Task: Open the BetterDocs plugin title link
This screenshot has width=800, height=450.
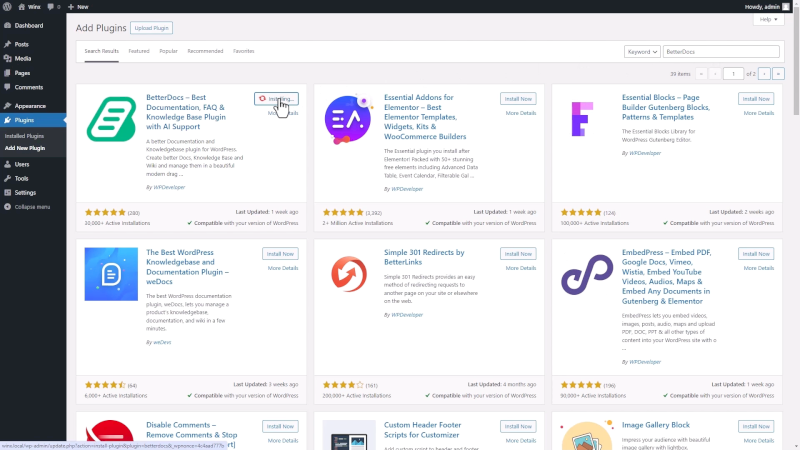Action: [186, 112]
